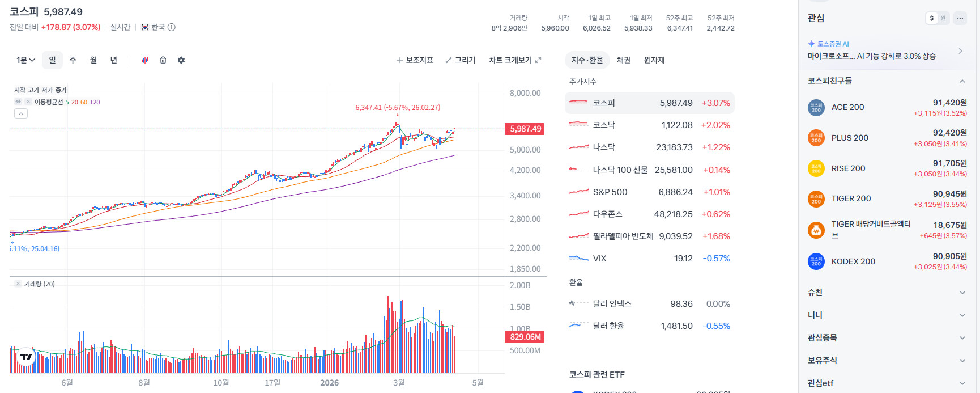Click the 보조지표 add indicator button

tap(415, 60)
